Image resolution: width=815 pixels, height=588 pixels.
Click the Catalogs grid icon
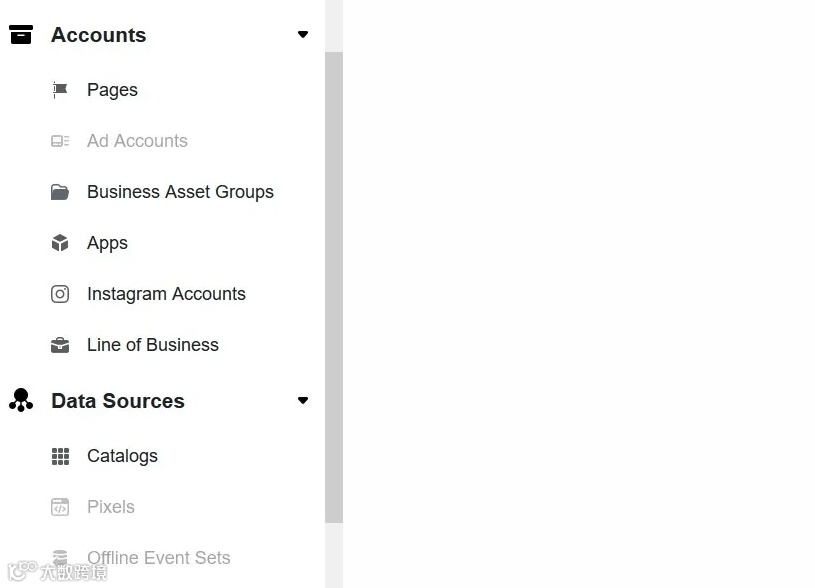(60, 456)
